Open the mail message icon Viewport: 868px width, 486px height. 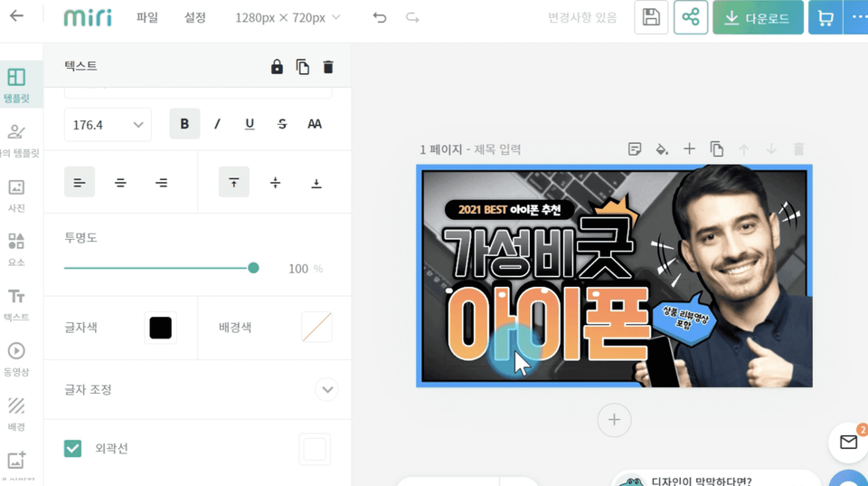849,442
